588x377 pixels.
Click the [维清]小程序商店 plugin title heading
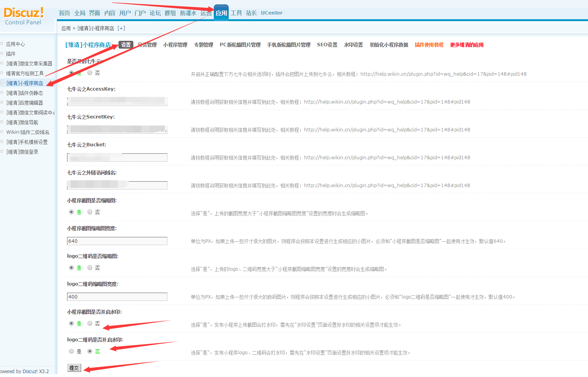coord(88,45)
